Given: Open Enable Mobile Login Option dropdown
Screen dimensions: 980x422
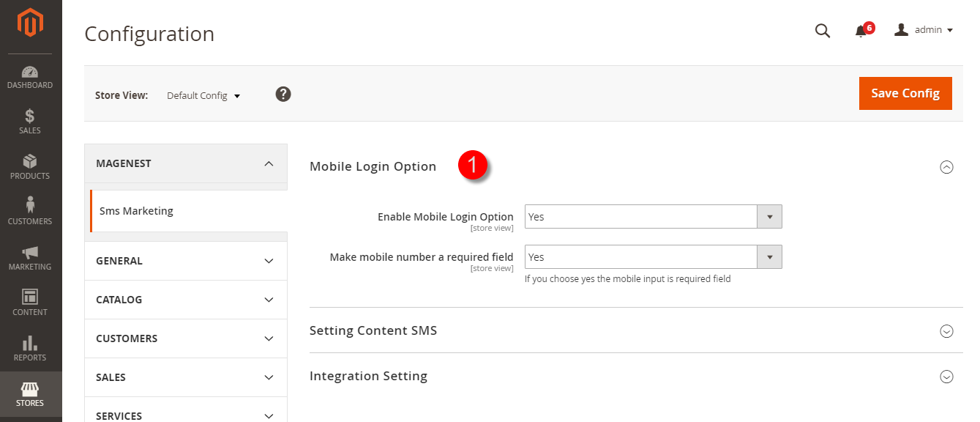Looking at the screenshot, I should [653, 217].
